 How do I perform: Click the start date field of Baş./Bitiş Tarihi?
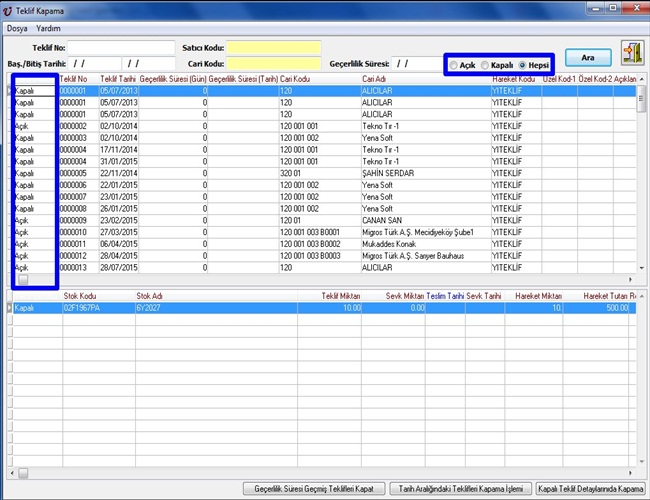[x=95, y=63]
